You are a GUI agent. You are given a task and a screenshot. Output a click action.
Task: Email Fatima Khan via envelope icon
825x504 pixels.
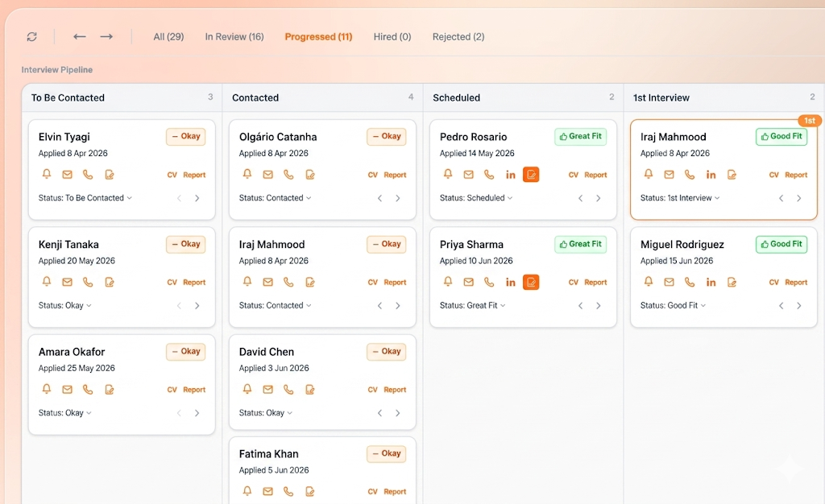tap(267, 491)
